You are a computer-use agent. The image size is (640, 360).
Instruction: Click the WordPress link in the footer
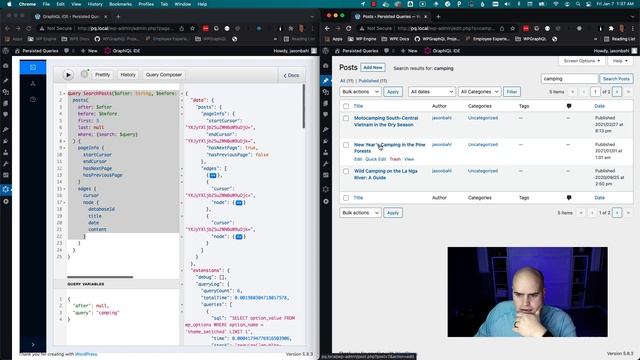tap(86, 354)
